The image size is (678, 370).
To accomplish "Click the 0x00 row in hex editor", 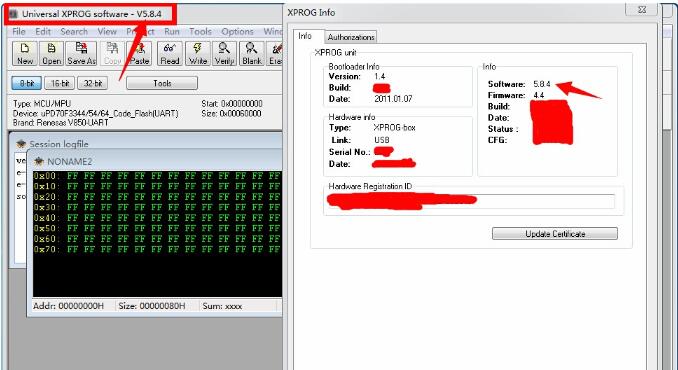I will pos(157,176).
